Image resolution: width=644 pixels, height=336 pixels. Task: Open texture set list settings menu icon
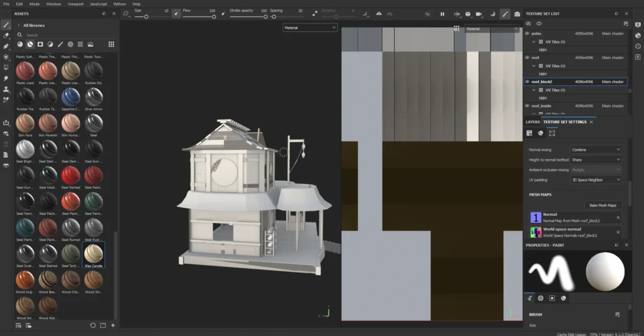[626, 24]
